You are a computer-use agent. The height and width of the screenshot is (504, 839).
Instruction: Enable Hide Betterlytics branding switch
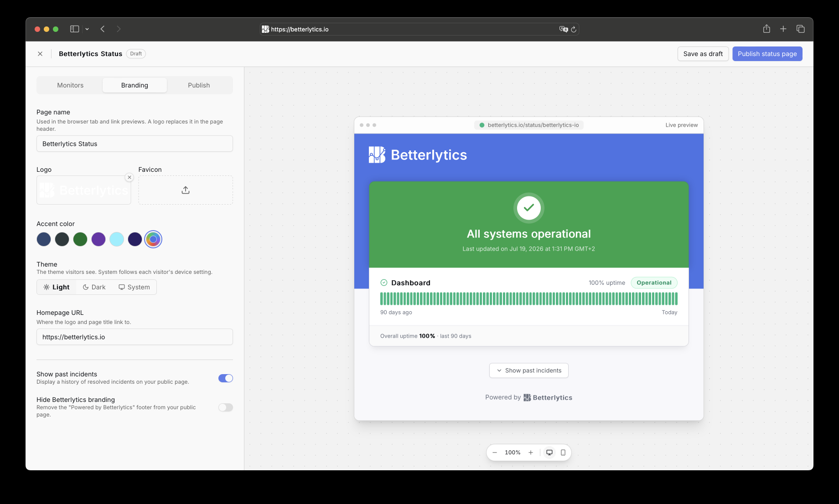pyautogui.click(x=226, y=407)
